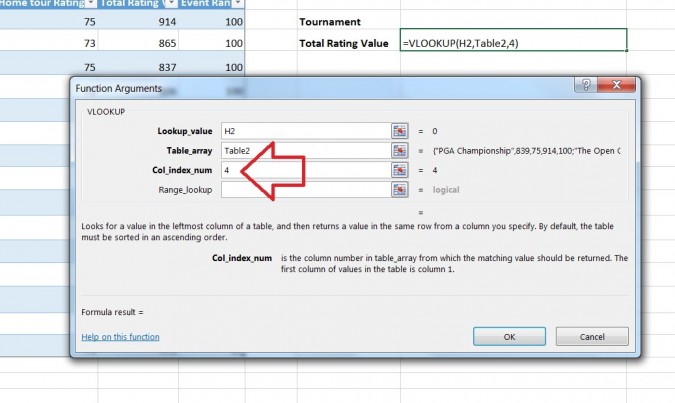
Task: Click the Range_lookup range selector icon
Action: coord(399,189)
